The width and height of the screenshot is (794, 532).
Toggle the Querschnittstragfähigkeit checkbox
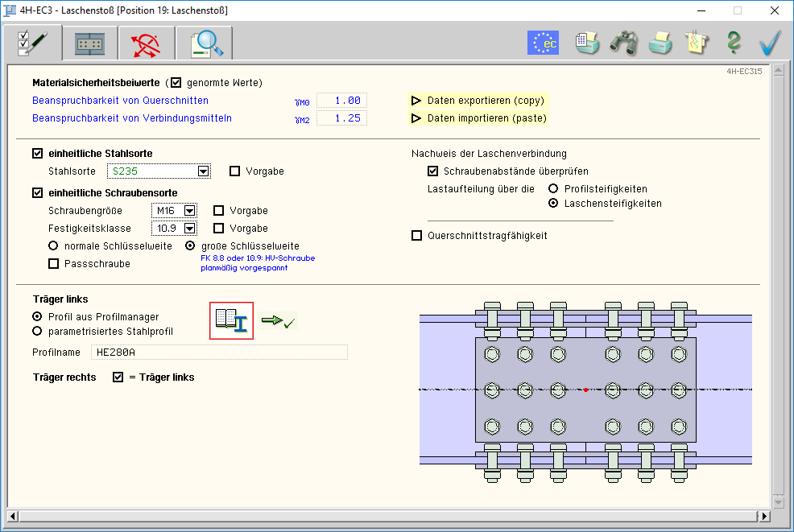(417, 236)
